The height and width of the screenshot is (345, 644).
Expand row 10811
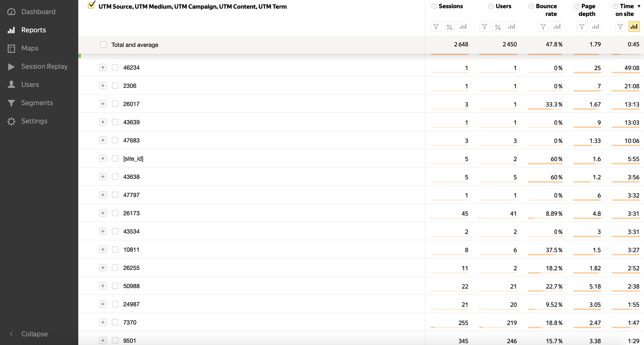[x=103, y=249]
